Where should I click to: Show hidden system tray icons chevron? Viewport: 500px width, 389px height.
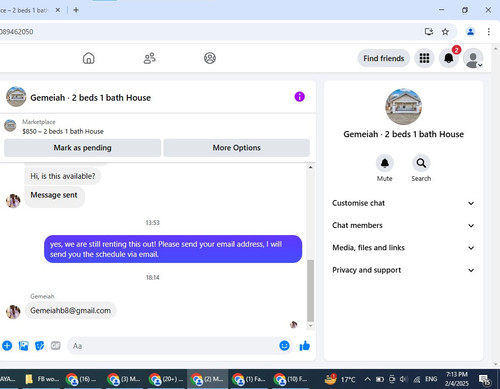point(367,379)
